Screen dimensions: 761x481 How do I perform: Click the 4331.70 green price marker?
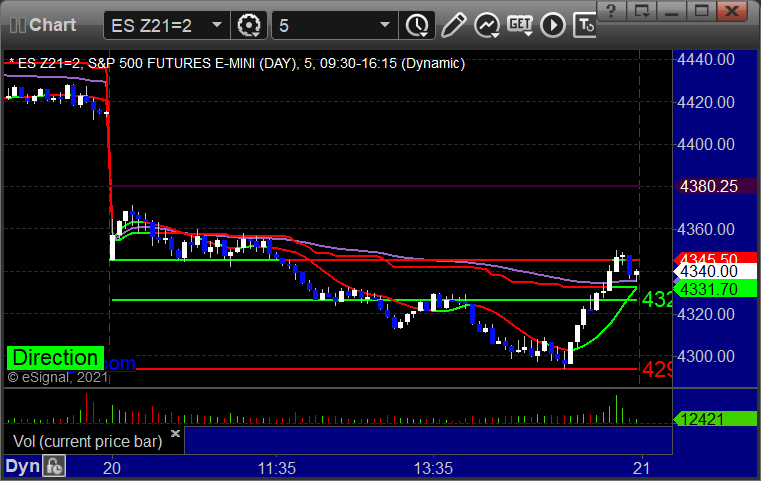715,289
